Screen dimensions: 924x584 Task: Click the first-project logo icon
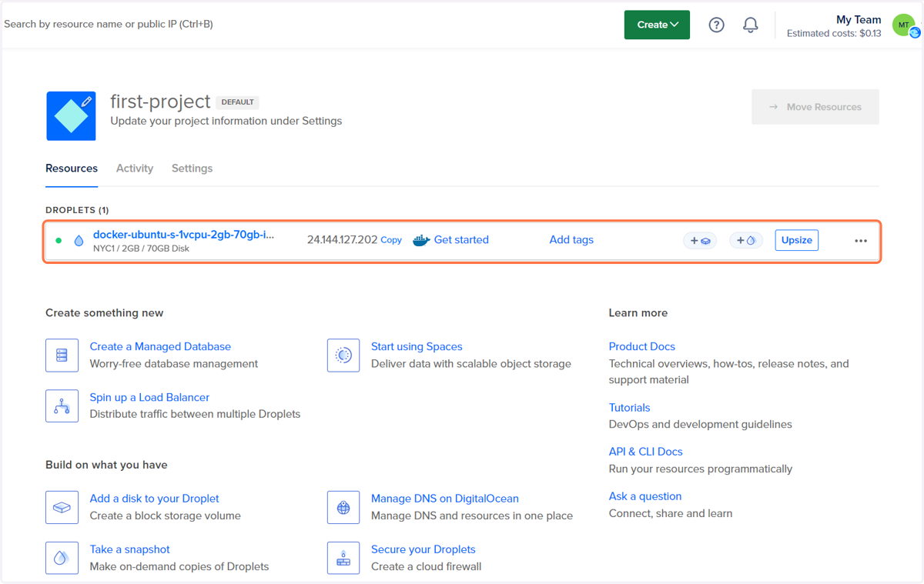[x=71, y=116]
